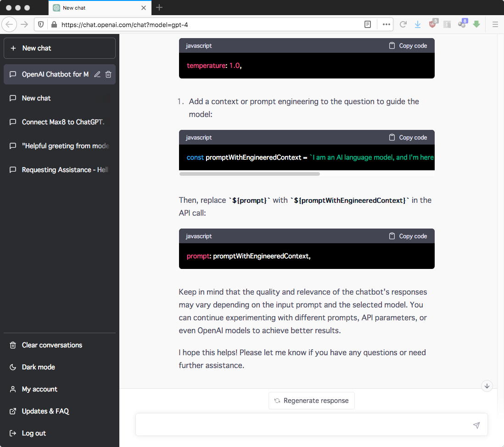Open the downloads arrow icon

tap(418, 24)
